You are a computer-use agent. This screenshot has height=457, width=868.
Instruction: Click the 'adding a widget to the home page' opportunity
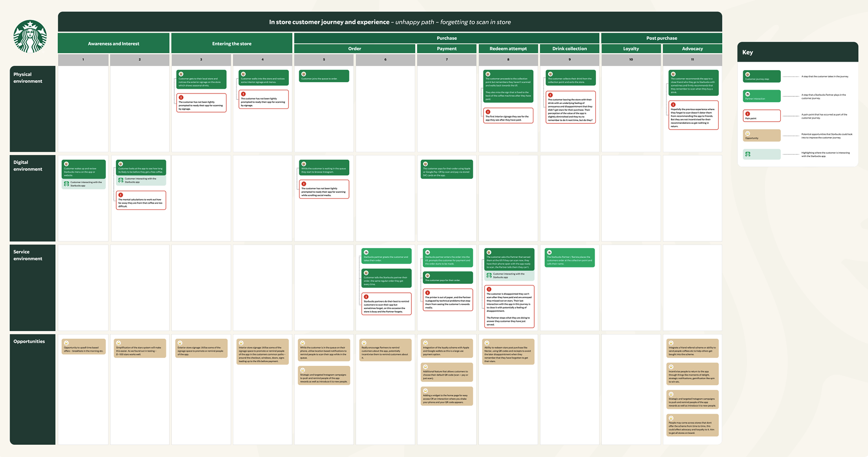tap(447, 396)
